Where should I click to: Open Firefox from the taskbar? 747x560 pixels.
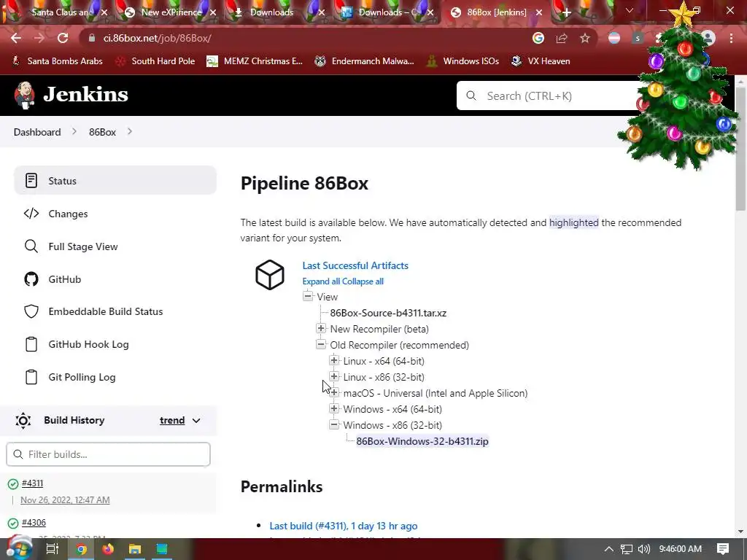pyautogui.click(x=108, y=549)
